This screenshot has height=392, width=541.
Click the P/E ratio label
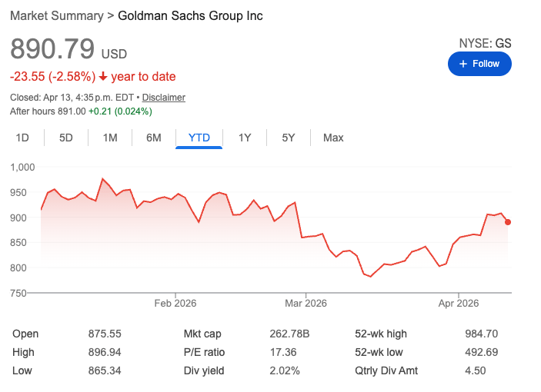coord(204,353)
